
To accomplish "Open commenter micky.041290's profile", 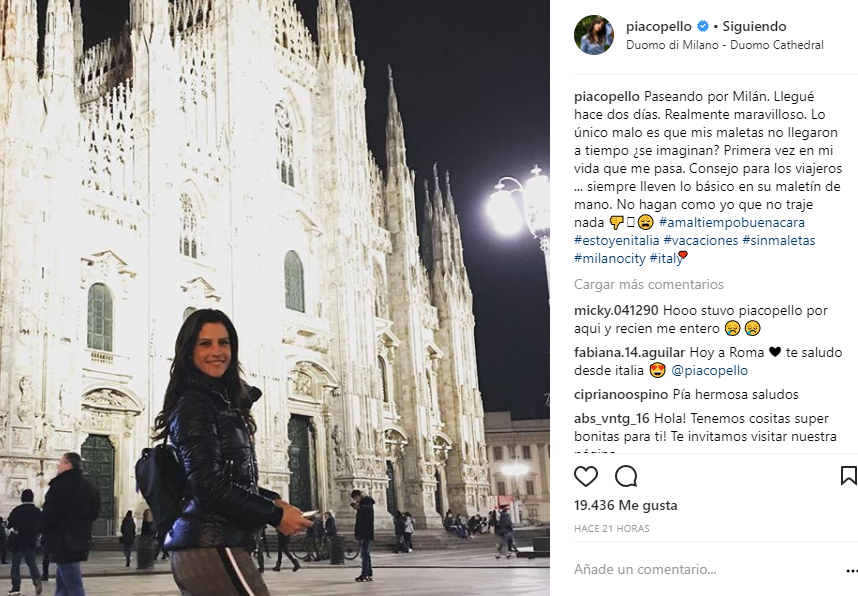I will click(x=616, y=310).
